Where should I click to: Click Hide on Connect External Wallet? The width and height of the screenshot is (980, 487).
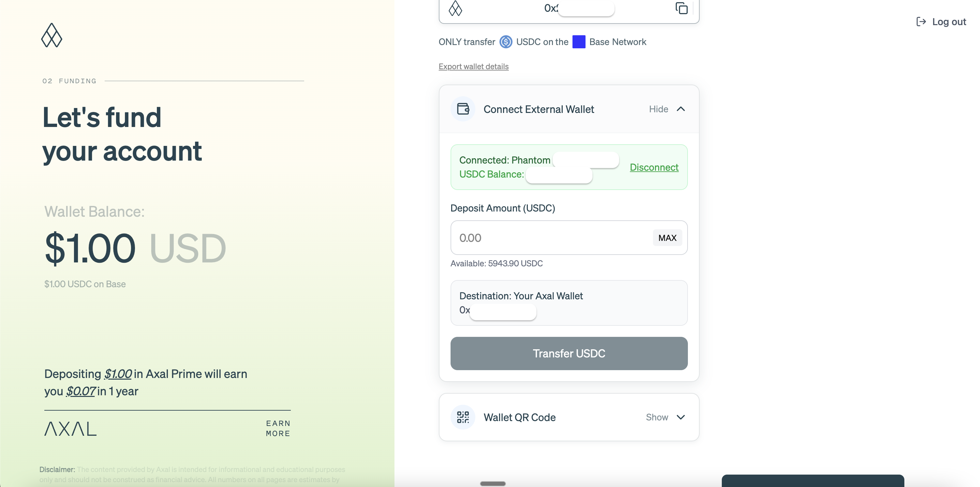658,109
